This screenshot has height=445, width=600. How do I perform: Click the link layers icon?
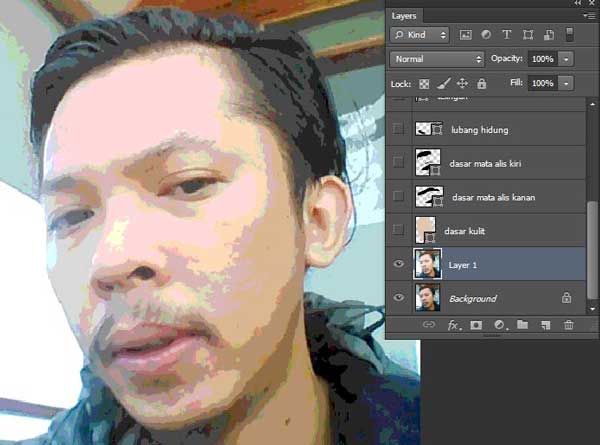(x=429, y=325)
